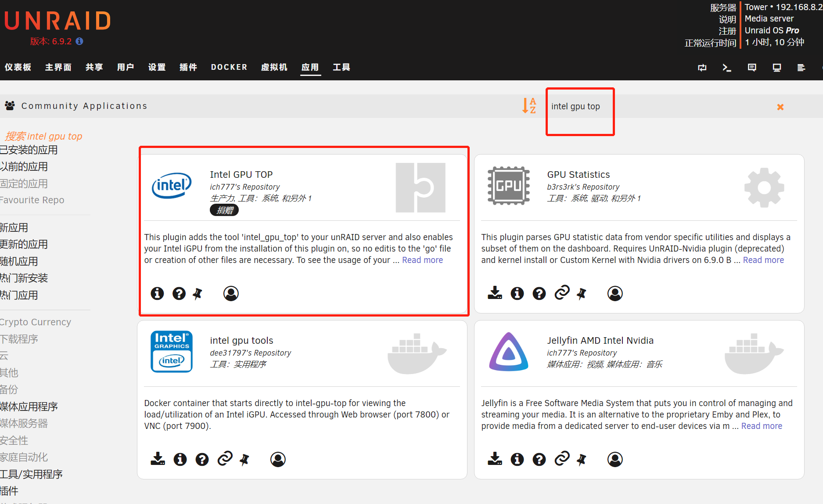Select 随机应用 random apps in sidebar
This screenshot has height=504, width=823.
pos(19,261)
